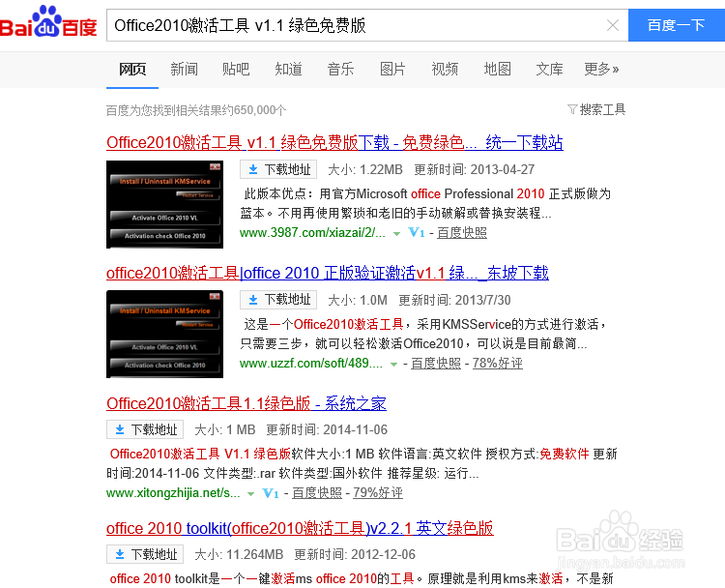Open 百度快照 for the xitongzhijia.net result
Viewport: 725px width, 588px height.
pyautogui.click(x=317, y=492)
